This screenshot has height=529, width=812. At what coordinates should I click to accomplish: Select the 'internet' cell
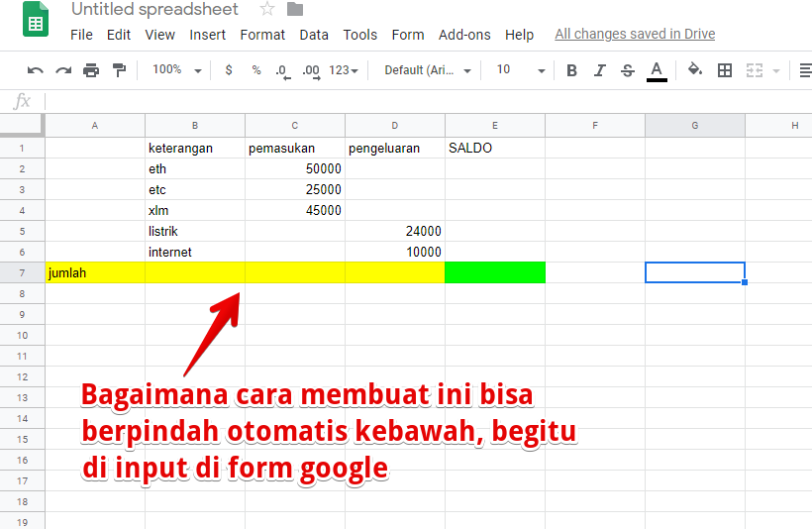195,252
